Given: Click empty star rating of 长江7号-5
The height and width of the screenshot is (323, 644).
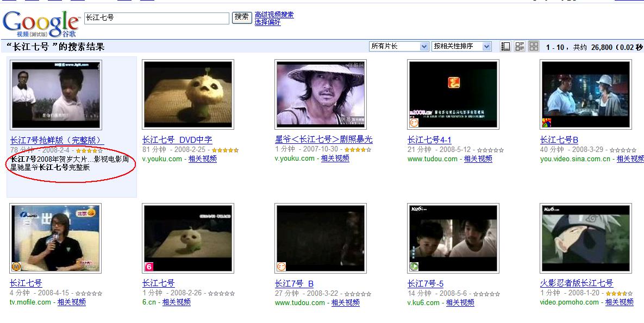Looking at the screenshot, I should [487, 294].
